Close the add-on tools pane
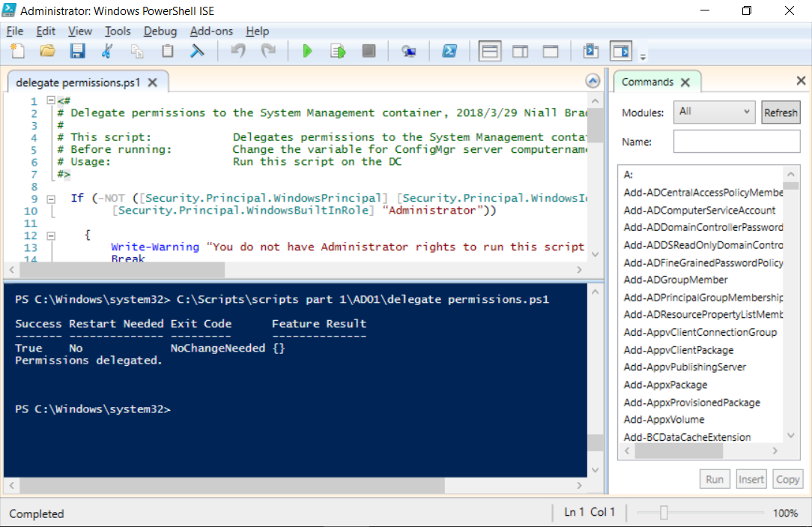This screenshot has width=812, height=527. point(801,80)
